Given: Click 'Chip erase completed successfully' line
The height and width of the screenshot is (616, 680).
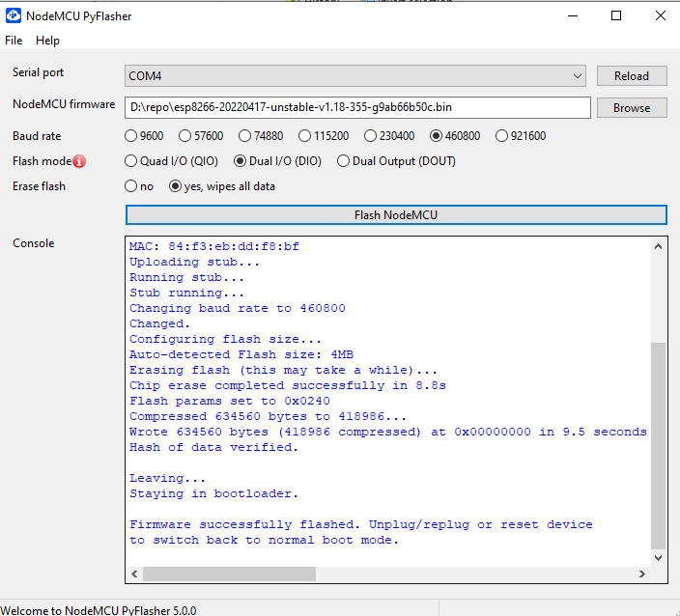Looking at the screenshot, I should 288,385.
